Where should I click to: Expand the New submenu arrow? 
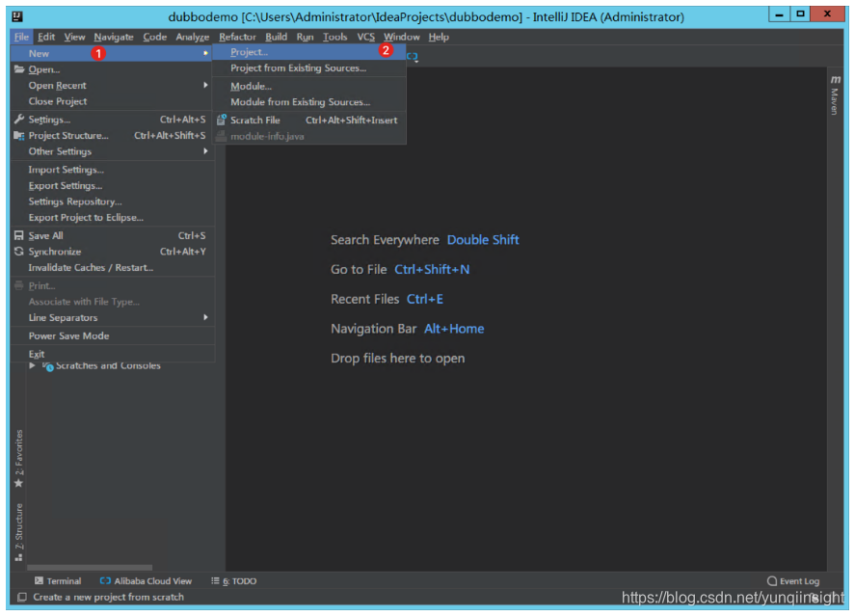pos(205,53)
